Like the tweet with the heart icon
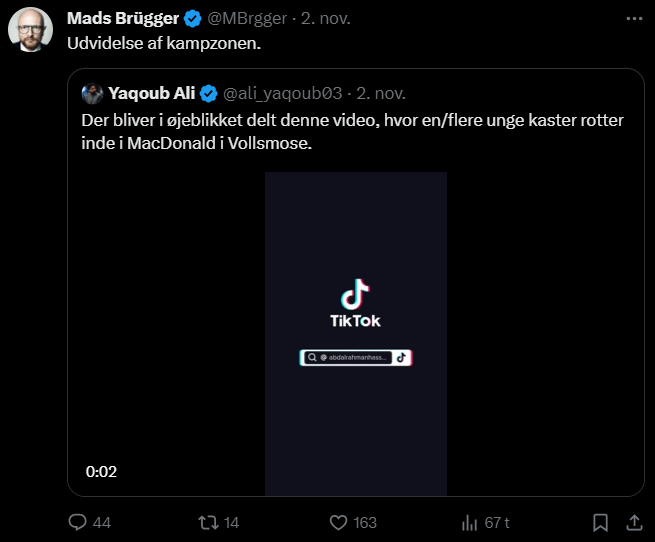 338,522
